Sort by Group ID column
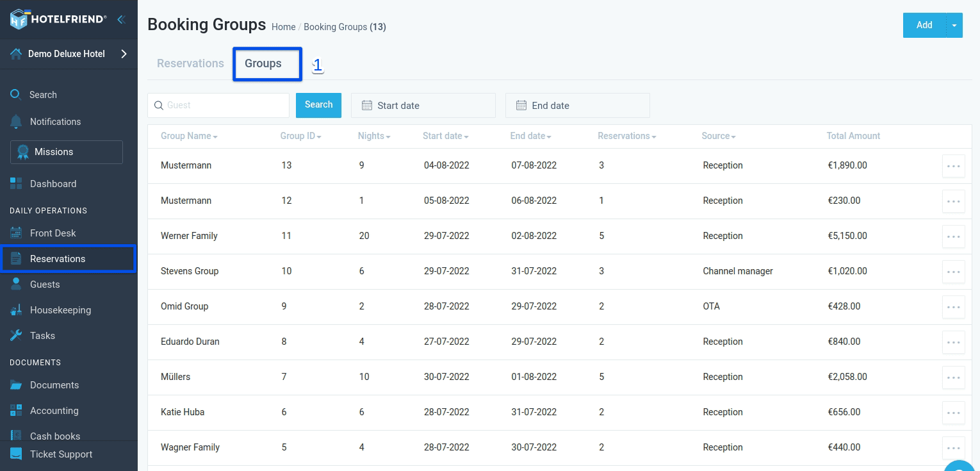The width and height of the screenshot is (980, 471). [300, 136]
